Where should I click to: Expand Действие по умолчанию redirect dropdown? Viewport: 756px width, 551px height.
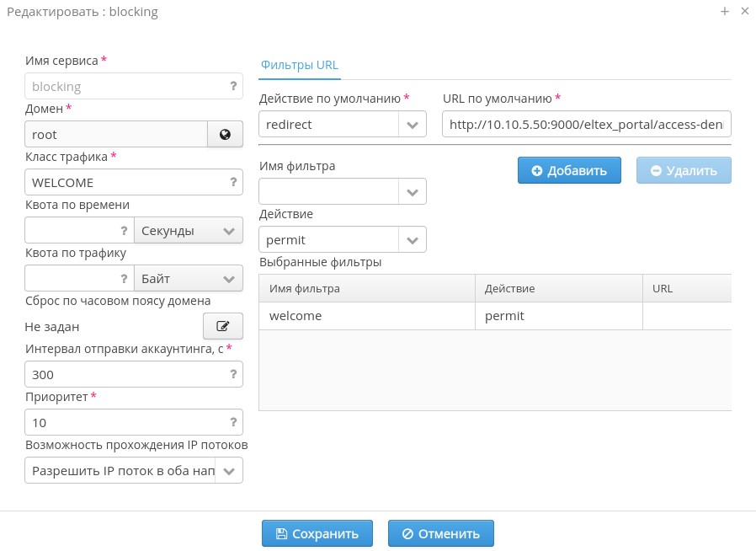pos(412,125)
